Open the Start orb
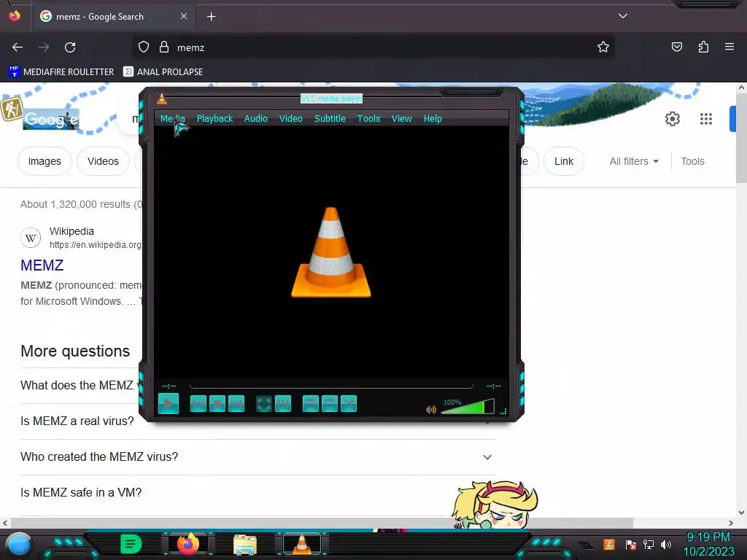 point(18,544)
